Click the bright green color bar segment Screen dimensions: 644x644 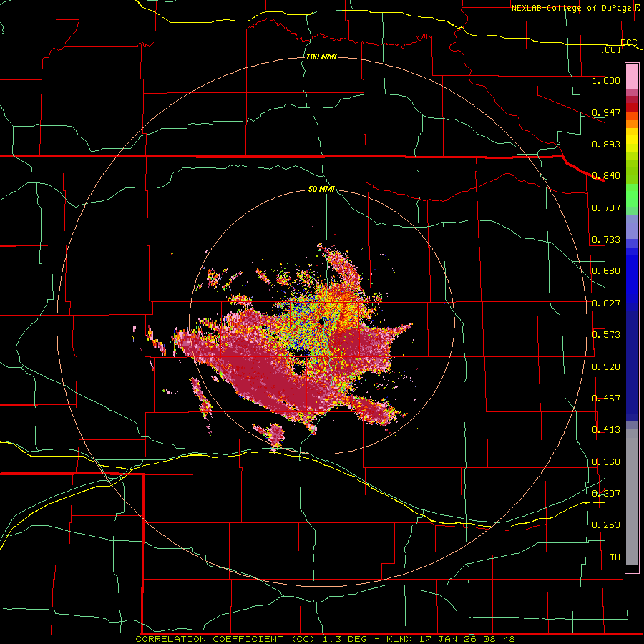click(x=632, y=195)
